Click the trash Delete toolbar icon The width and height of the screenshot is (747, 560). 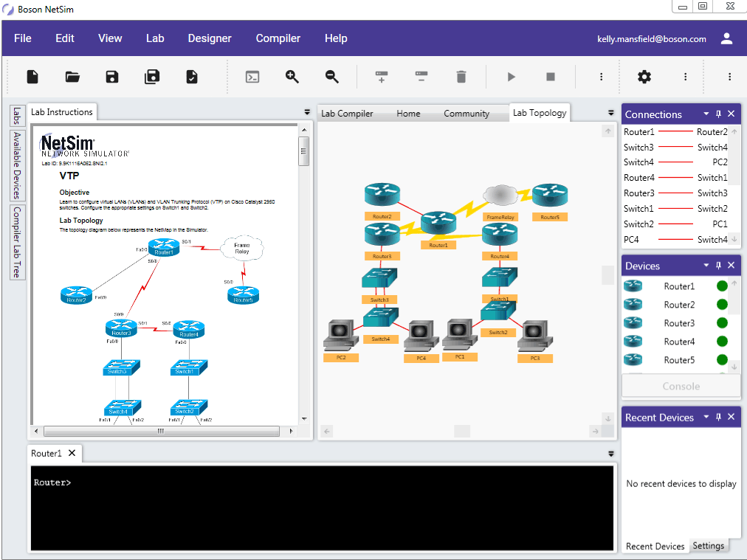pos(461,77)
